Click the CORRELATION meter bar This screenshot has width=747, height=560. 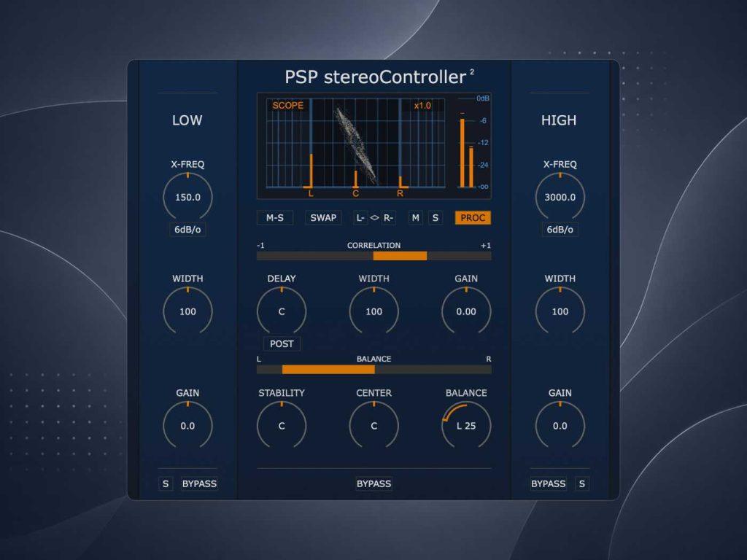[374, 256]
